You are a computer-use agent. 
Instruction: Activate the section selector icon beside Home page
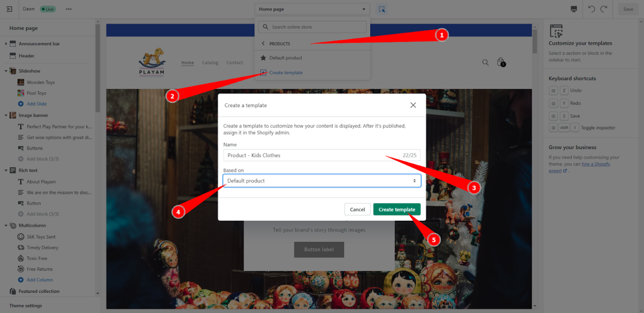pos(382,9)
